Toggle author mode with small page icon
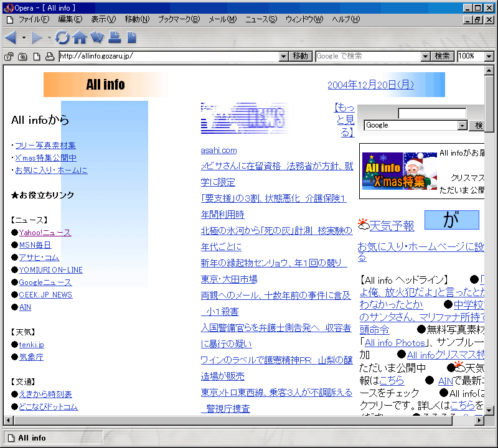Viewport: 498px width, 448px height. 37,56
